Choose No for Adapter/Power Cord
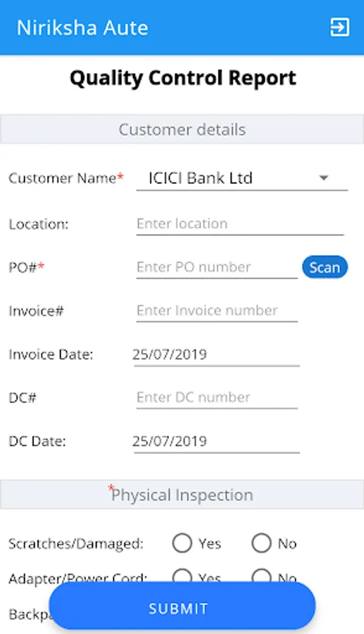The height and width of the screenshot is (634, 364). [x=261, y=576]
